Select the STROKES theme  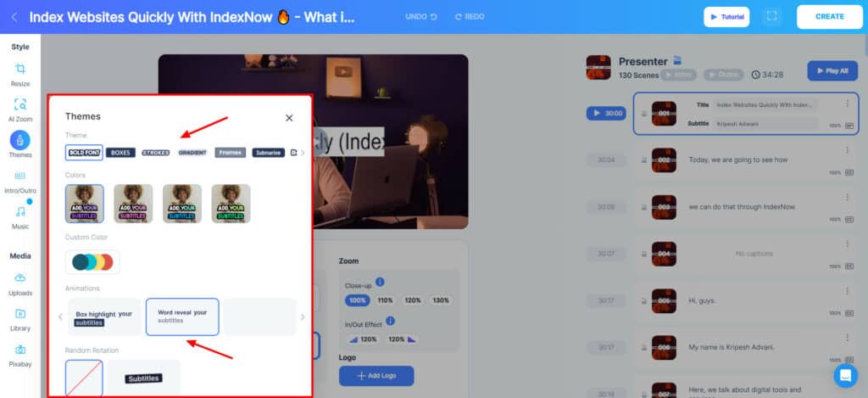pyautogui.click(x=156, y=153)
